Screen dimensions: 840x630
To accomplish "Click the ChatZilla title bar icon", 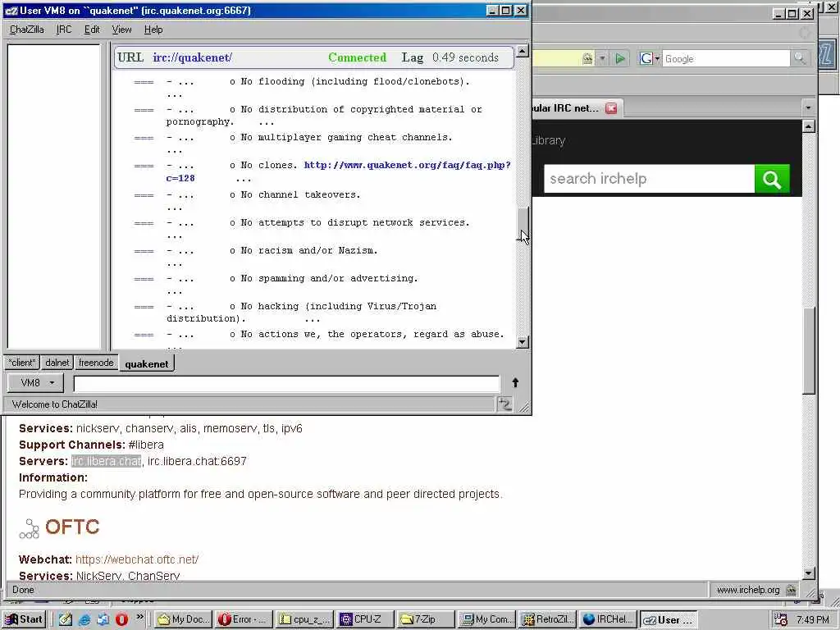I will (x=11, y=11).
